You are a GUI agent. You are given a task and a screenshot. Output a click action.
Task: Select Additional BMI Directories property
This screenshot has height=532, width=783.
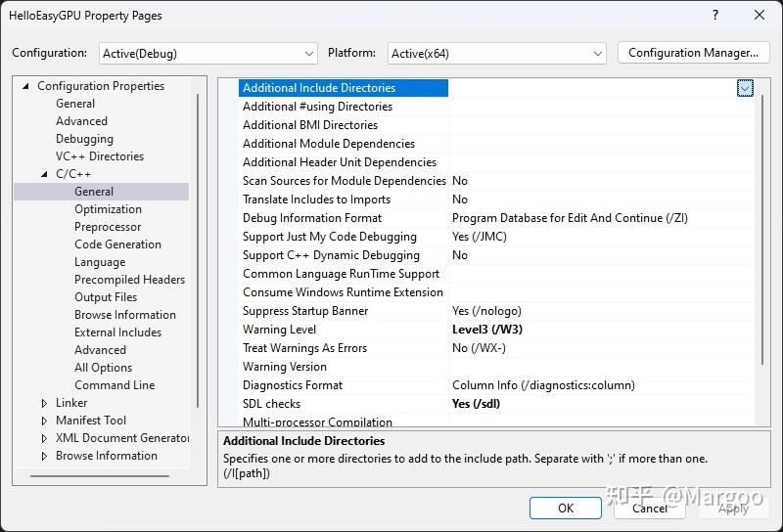(x=310, y=125)
